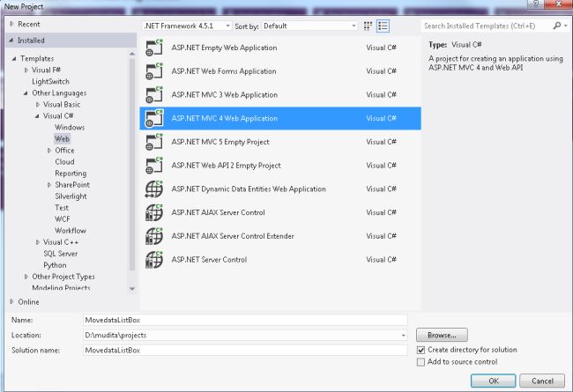Expand the Recent section
The image size is (573, 392).
click(x=11, y=24)
